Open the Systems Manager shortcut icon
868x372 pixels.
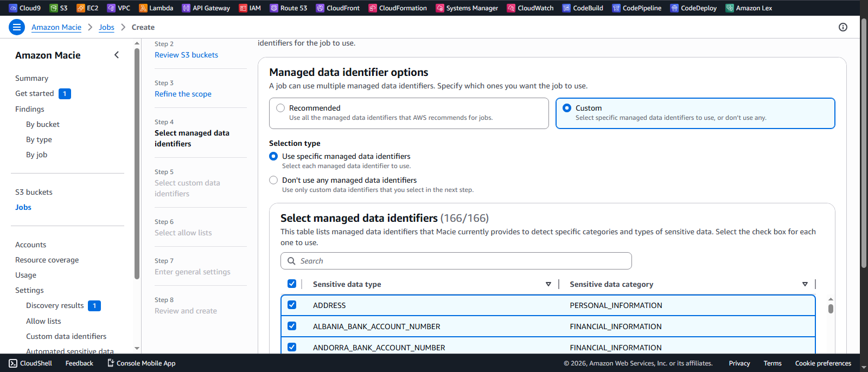(440, 8)
